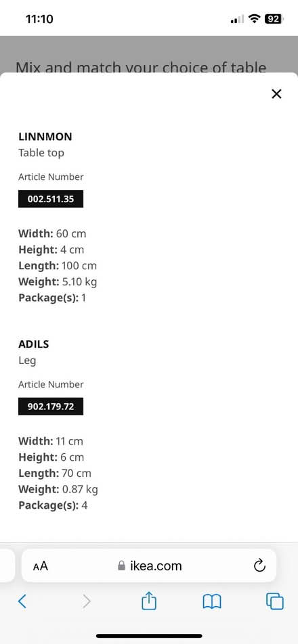Close the product details sheet
The width and height of the screenshot is (298, 644).
276,94
